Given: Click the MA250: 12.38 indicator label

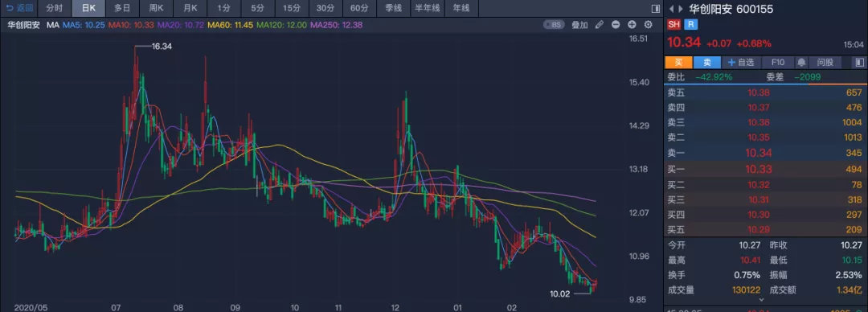Looking at the screenshot, I should 337,25.
